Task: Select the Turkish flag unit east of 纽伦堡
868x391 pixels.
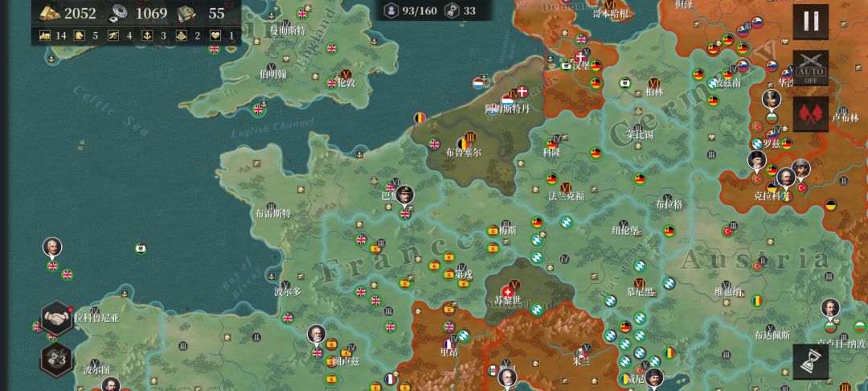Action: [728, 232]
